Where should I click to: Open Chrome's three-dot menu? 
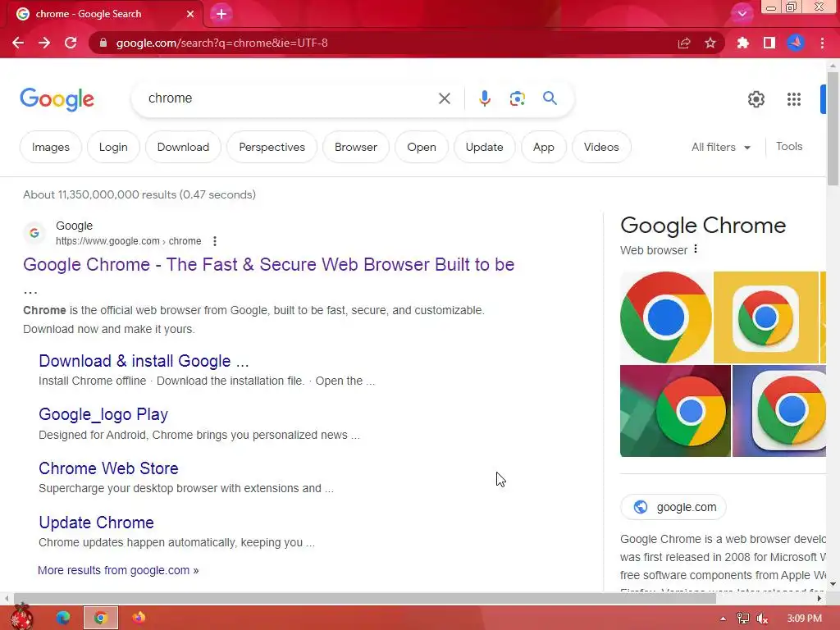[x=822, y=43]
